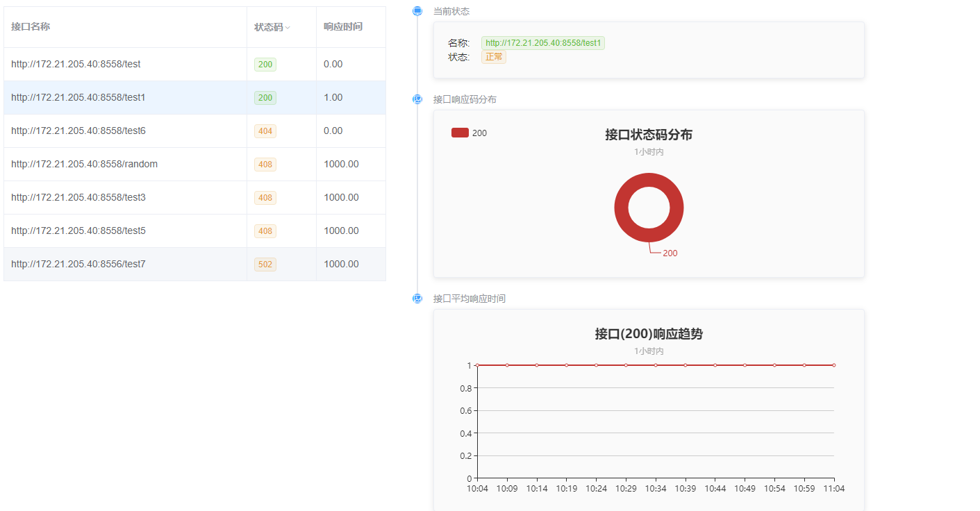The image size is (980, 511).
Task: Click the 接口响应码分布 section heading
Action: (465, 99)
